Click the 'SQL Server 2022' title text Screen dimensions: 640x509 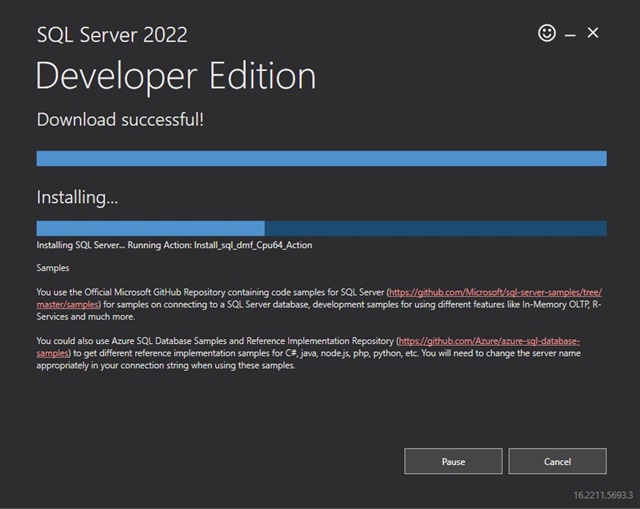coord(112,35)
